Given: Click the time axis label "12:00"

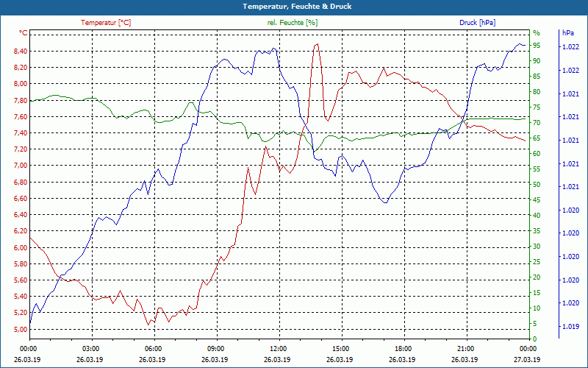Looking at the screenshot, I should [x=278, y=348].
